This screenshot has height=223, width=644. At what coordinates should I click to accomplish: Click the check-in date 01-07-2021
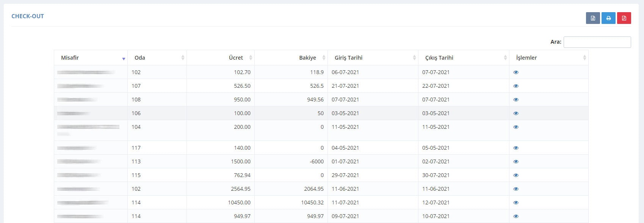pyautogui.click(x=345, y=161)
